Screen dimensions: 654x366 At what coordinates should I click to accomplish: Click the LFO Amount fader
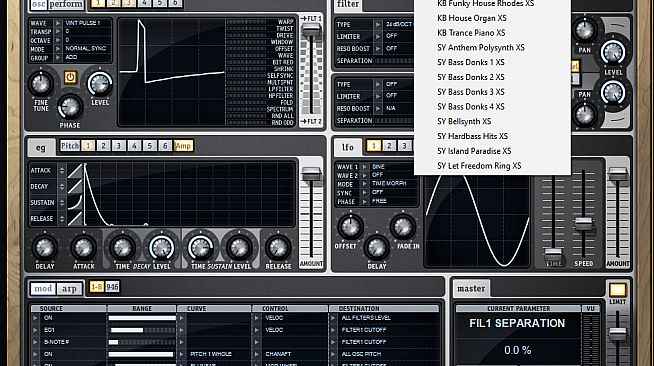click(618, 174)
